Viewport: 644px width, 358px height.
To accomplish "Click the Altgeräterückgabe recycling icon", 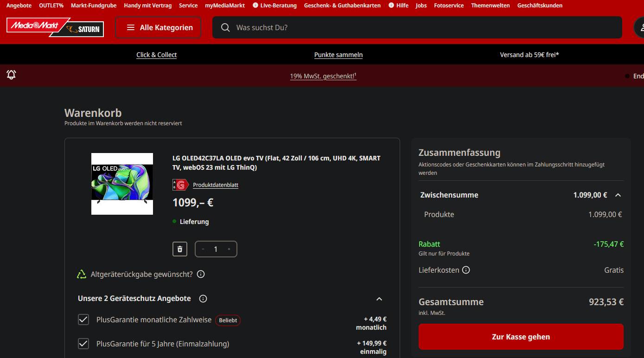I will pyautogui.click(x=82, y=274).
